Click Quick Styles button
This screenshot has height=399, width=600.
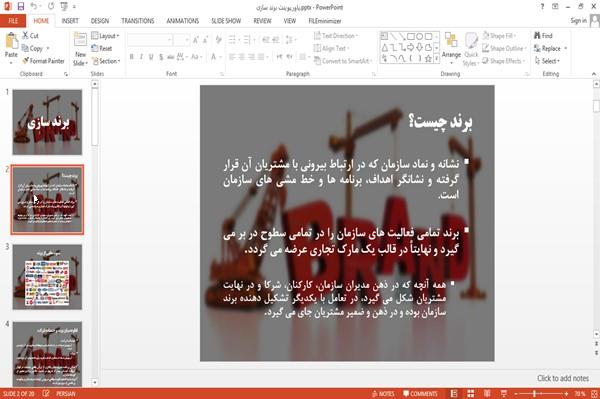click(471, 50)
